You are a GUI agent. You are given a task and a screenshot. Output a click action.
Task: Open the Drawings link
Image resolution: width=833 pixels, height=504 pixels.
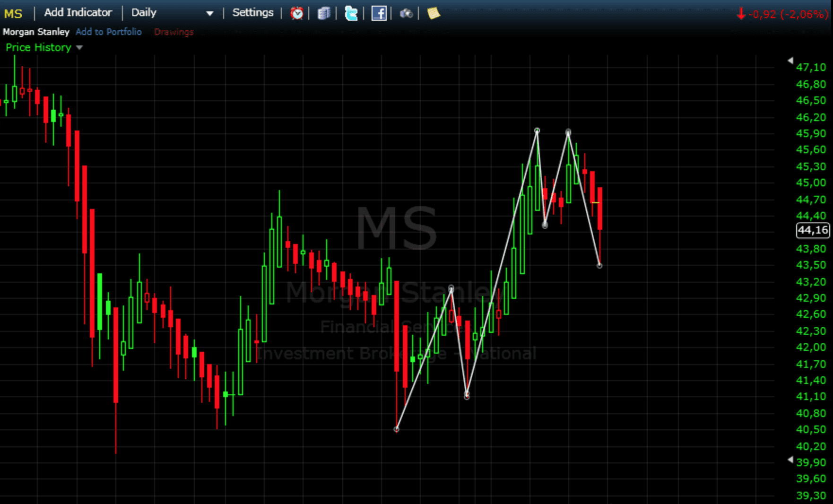174,32
